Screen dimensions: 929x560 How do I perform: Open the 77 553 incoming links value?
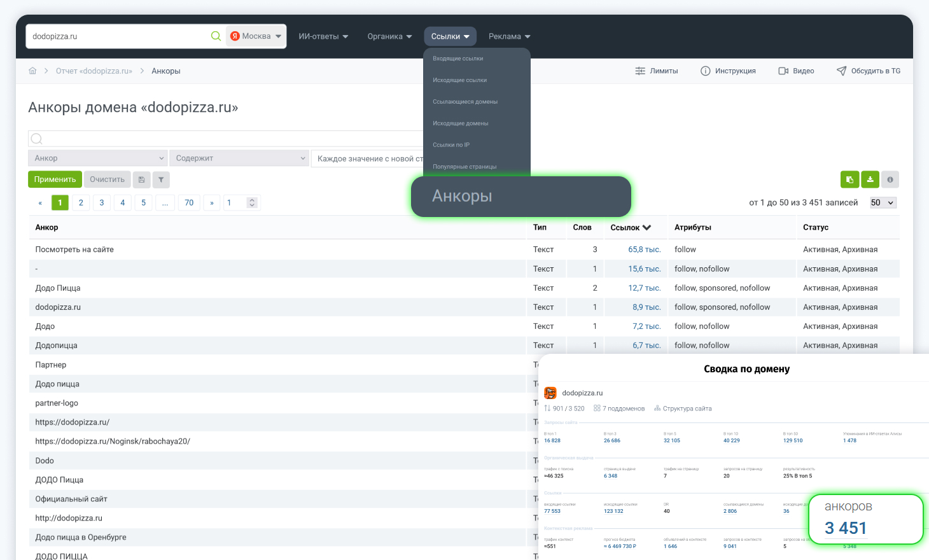click(552, 511)
